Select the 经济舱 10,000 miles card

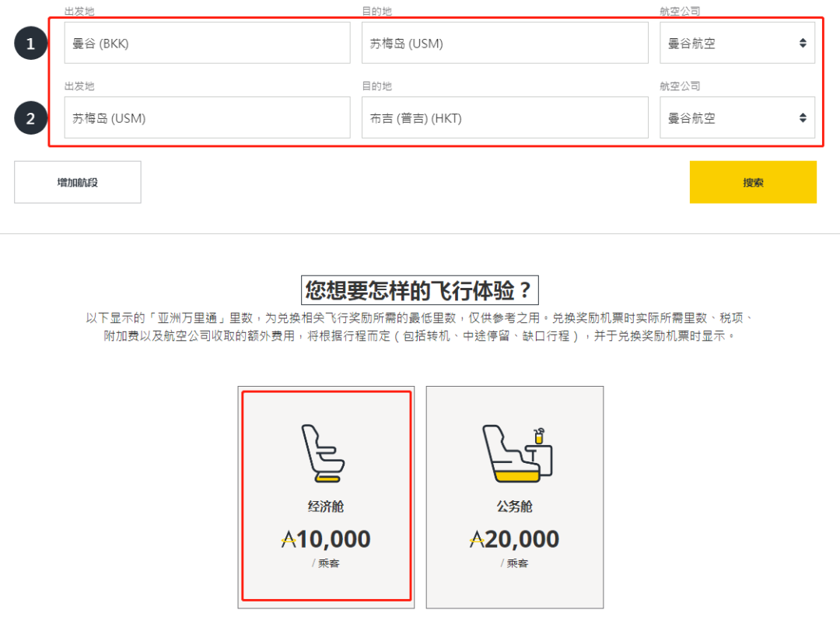(326, 496)
